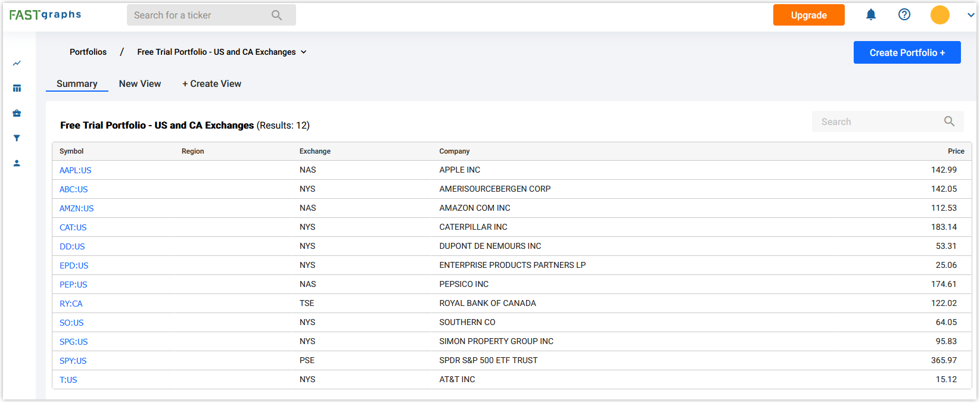Click SOUTHERN CO company cell
Image resolution: width=980 pixels, height=403 pixels.
coord(468,322)
